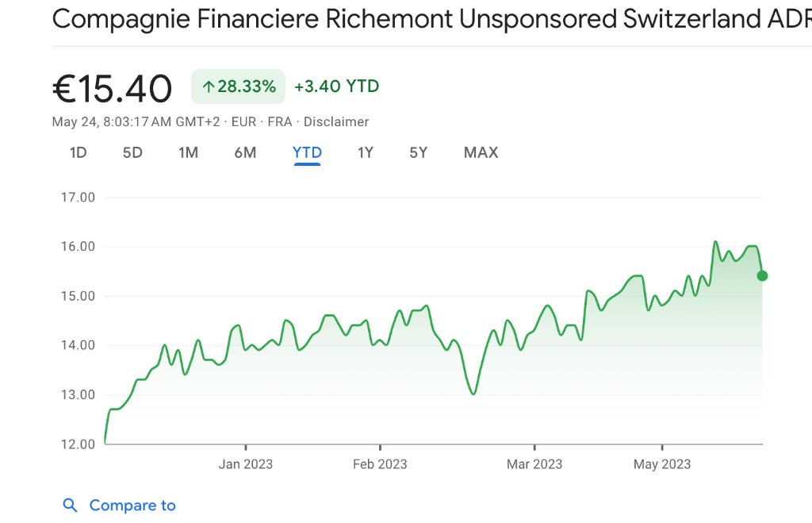The height and width of the screenshot is (523, 812).
Task: Select the 1D time range
Action: click(78, 152)
